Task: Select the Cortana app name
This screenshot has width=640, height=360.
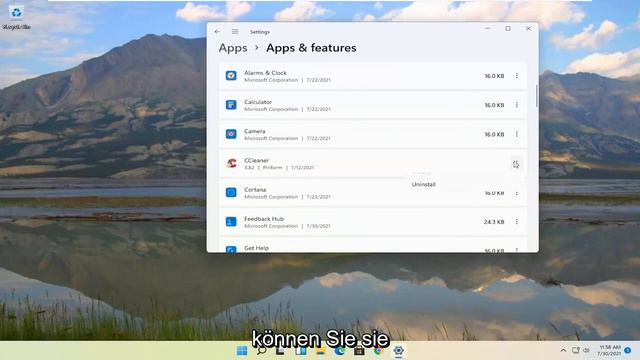Action: pos(255,189)
